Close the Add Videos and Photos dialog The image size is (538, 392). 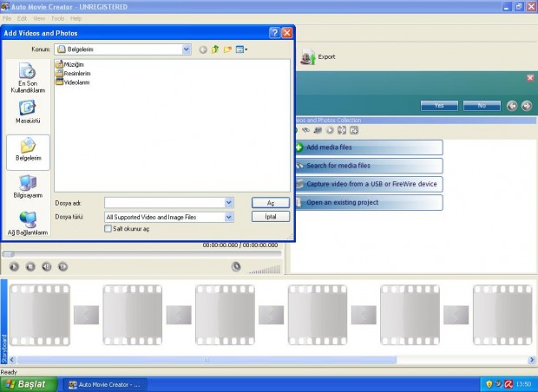click(287, 33)
